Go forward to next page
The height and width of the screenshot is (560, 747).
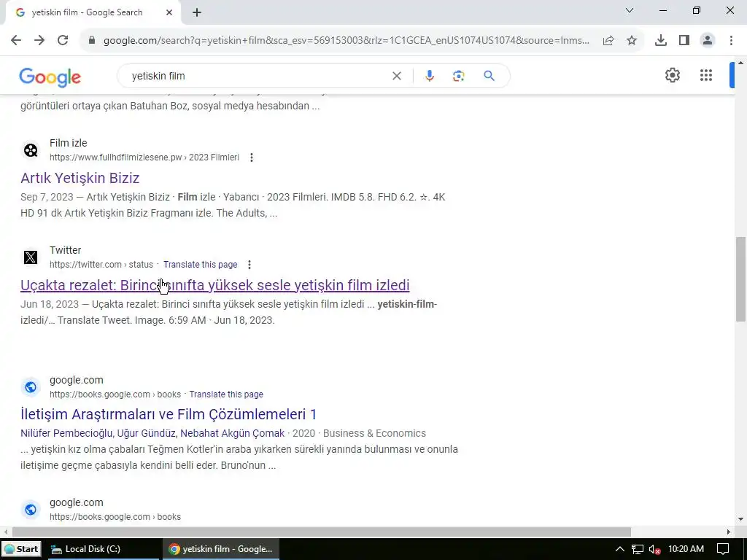[x=39, y=41]
